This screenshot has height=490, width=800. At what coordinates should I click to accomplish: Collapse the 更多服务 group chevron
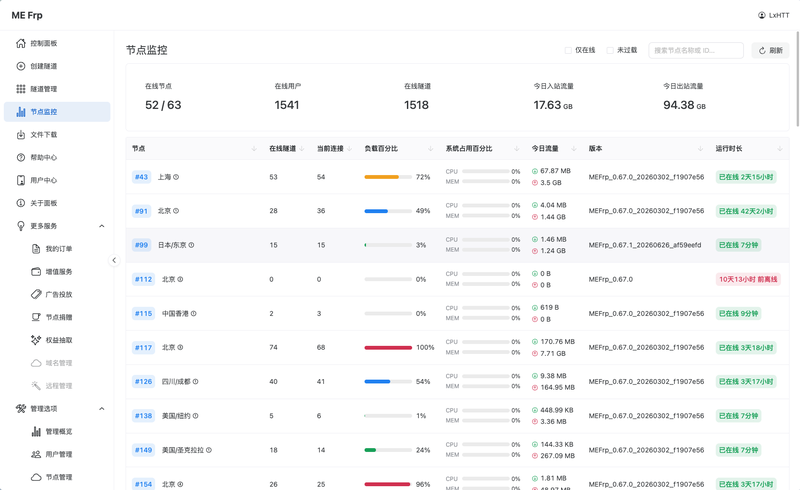(x=102, y=226)
